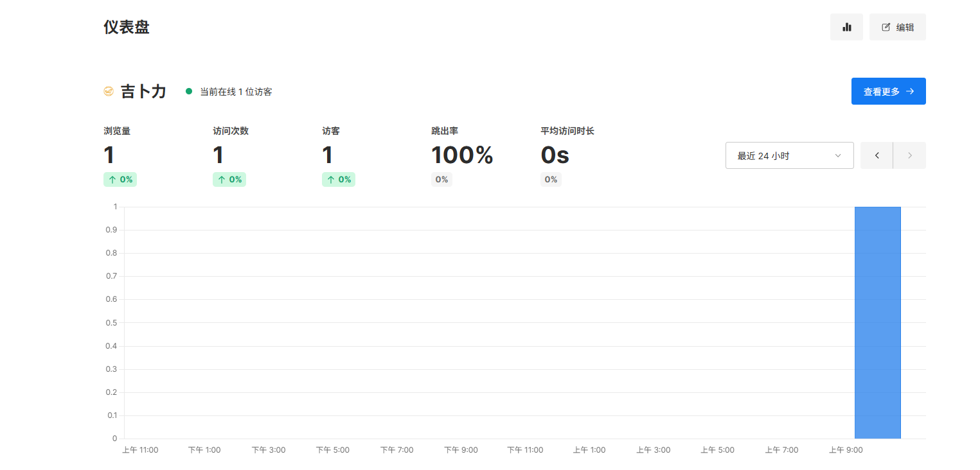Viewport: 980px width, 470px height.
Task: Click the 查看更多 button
Action: 889,91
